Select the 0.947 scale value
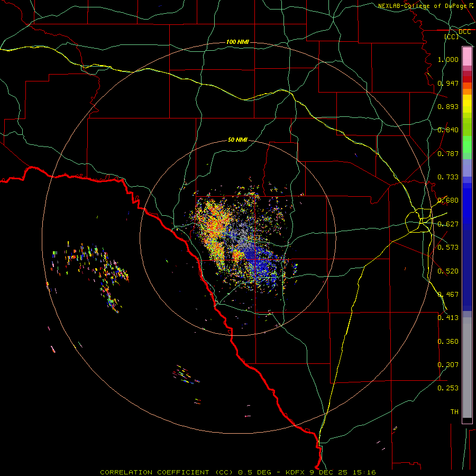 (448, 83)
